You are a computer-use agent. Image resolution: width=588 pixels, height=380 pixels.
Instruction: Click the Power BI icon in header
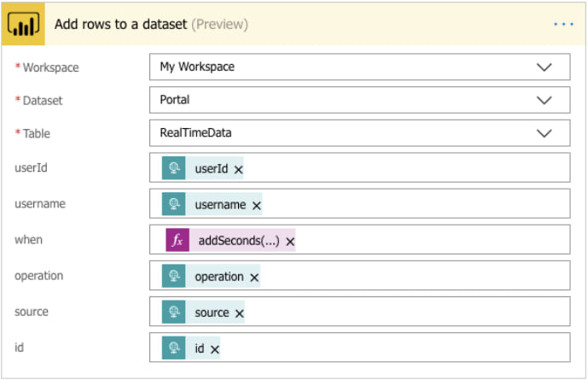coord(25,24)
